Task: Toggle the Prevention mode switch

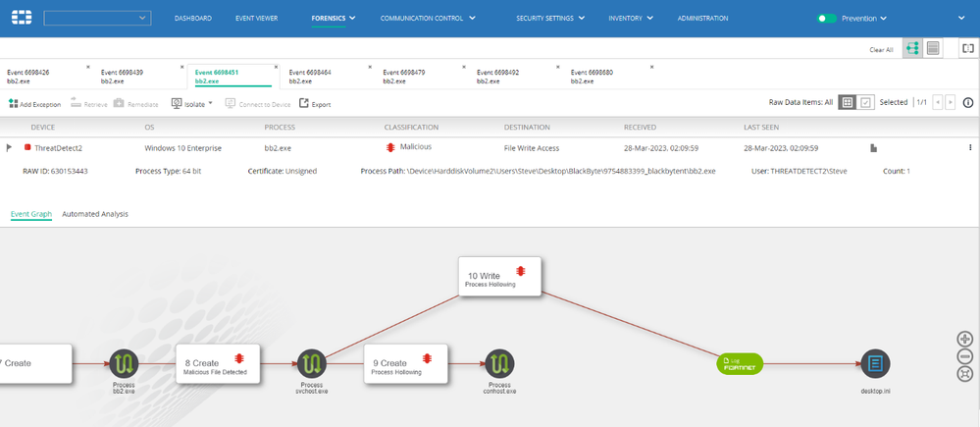Action: 826,18
